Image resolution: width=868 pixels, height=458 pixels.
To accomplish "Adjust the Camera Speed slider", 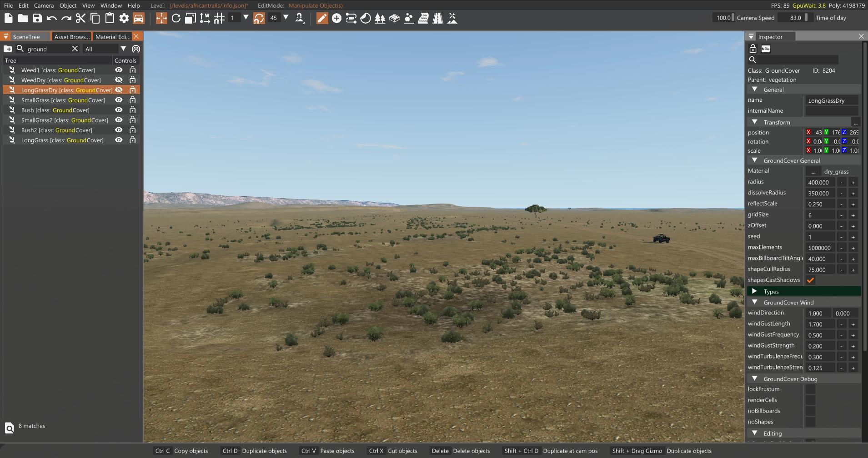I will 724,18.
